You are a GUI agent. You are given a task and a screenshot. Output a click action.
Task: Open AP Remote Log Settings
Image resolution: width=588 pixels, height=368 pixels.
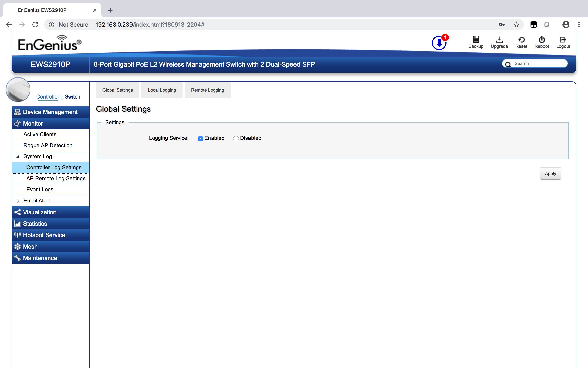(51, 178)
